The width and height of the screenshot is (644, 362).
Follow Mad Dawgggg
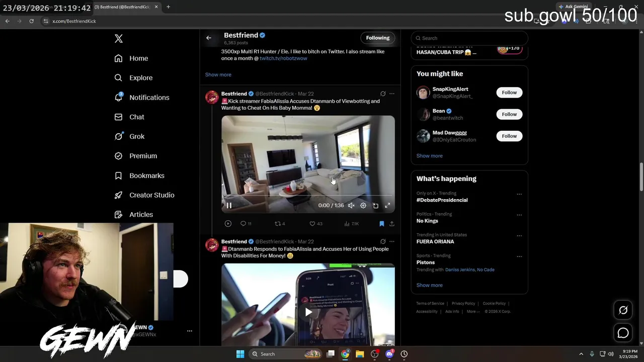[509, 136]
